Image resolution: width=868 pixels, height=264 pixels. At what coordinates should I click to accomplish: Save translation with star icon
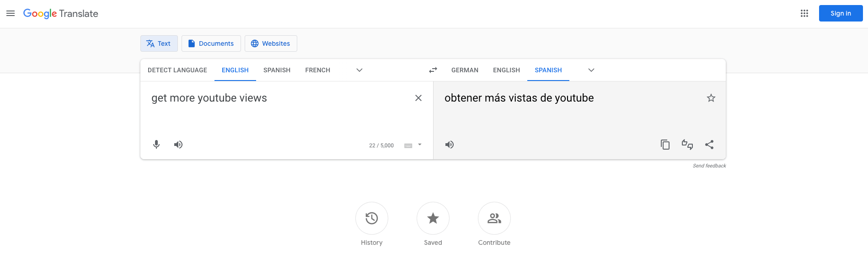(x=711, y=98)
